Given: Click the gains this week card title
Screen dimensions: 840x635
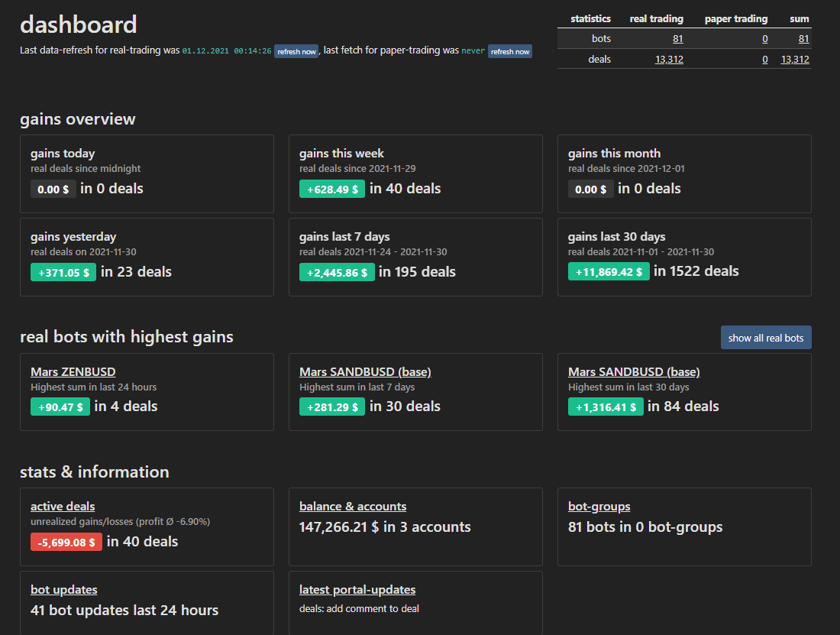Looking at the screenshot, I should (341, 154).
